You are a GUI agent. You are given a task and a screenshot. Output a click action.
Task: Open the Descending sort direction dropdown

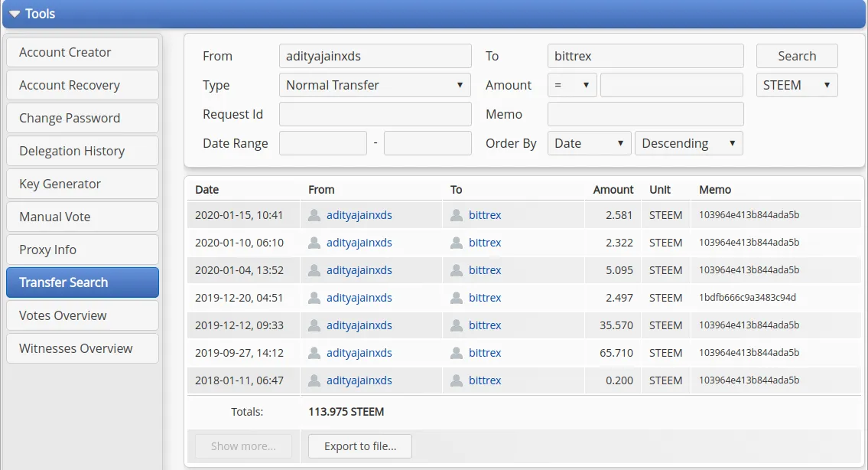[688, 143]
